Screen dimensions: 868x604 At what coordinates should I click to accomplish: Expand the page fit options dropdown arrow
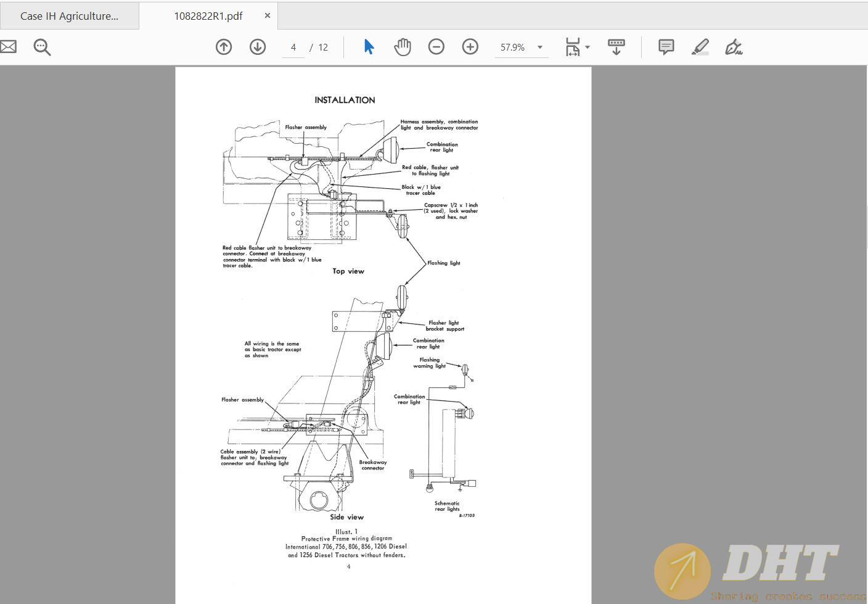[x=588, y=47]
